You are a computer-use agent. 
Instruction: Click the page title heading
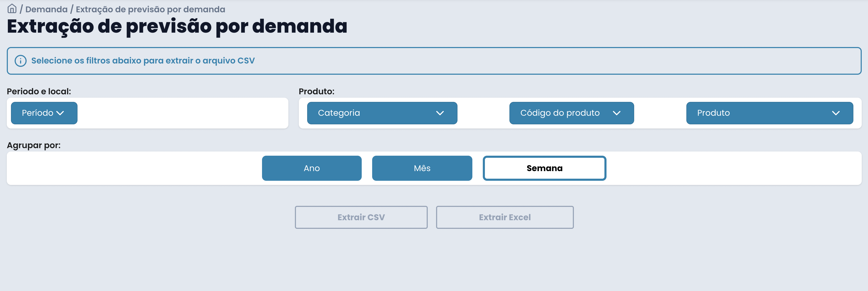click(x=177, y=26)
